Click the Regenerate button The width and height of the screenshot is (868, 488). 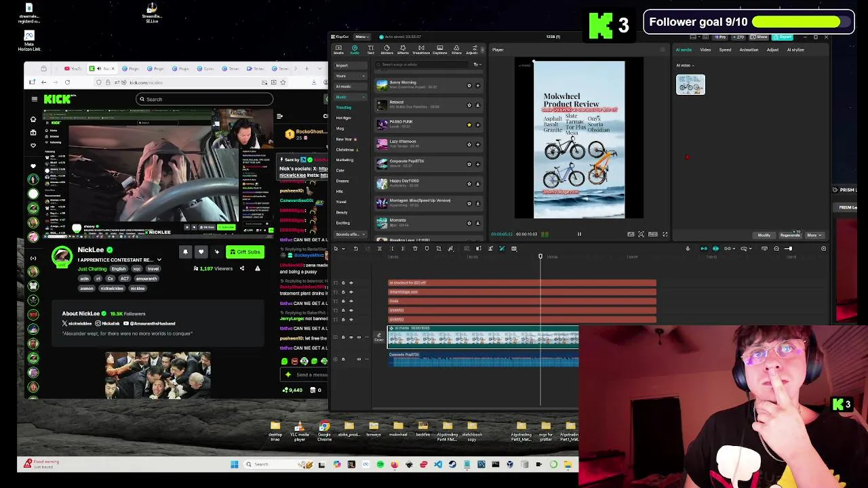click(790, 235)
